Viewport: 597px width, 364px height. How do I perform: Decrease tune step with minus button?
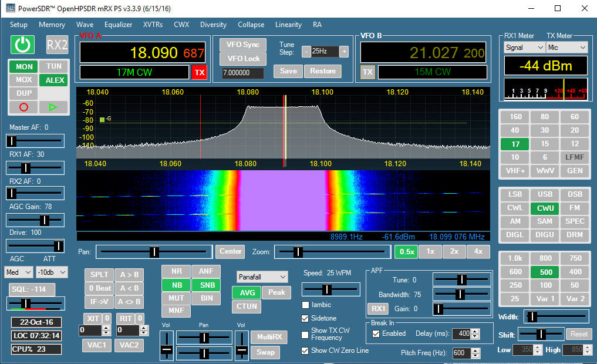point(306,51)
